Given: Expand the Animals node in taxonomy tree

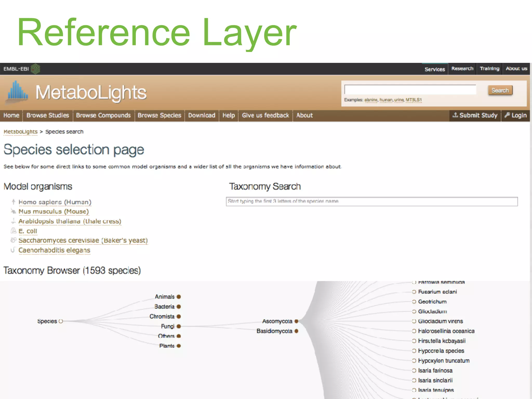Looking at the screenshot, I should coord(179,297).
